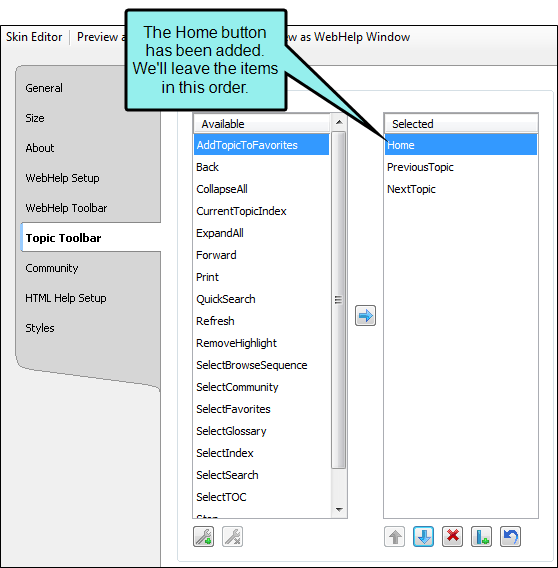The width and height of the screenshot is (558, 568).
Task: Click the Available list scroll up arrow
Action: click(339, 122)
